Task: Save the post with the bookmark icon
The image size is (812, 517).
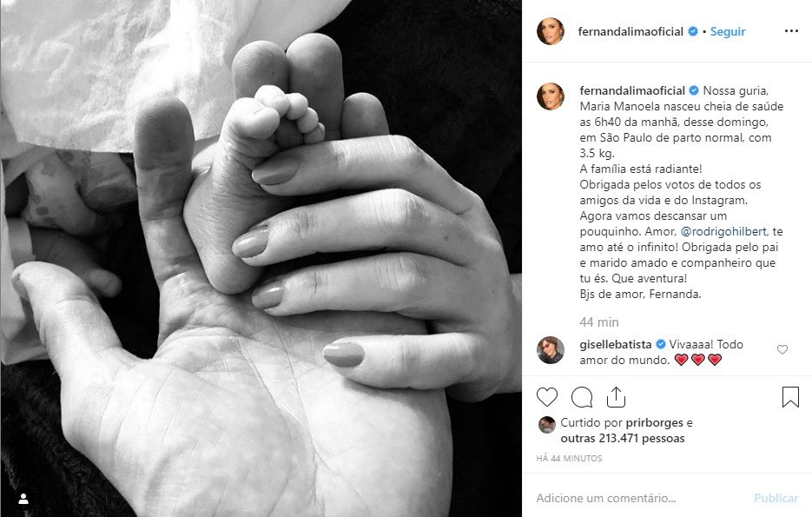Action: pyautogui.click(x=790, y=397)
